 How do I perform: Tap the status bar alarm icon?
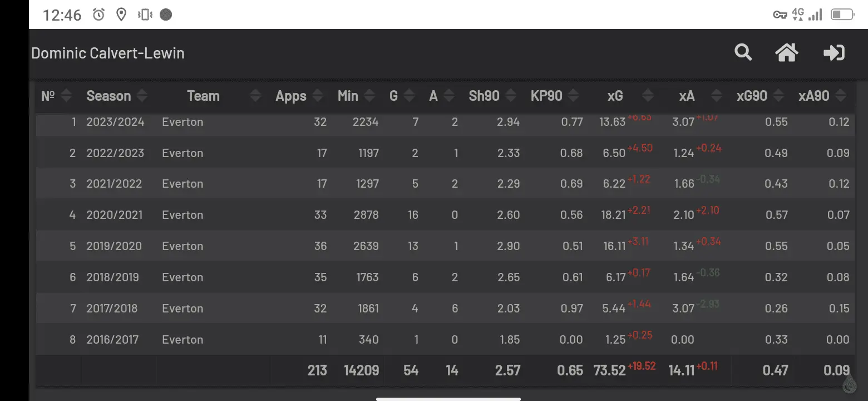(98, 15)
